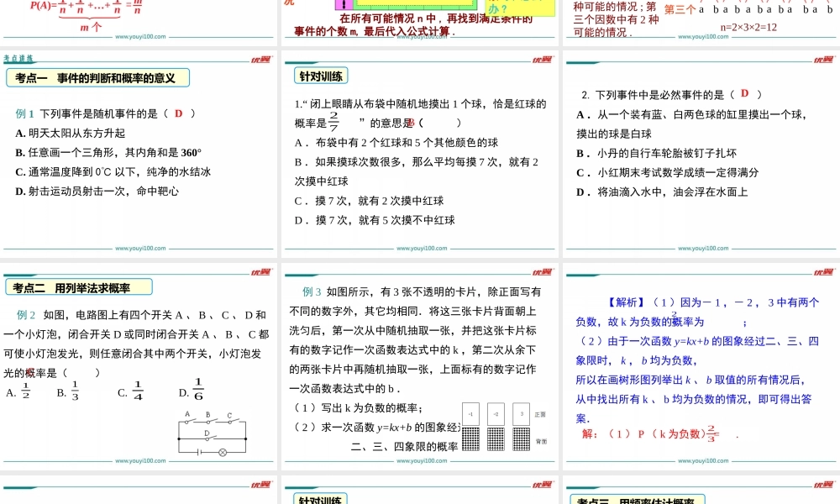The width and height of the screenshot is (840, 504).
Task: Click option C. 通常温度降到0℃以下，纯净的水结冰
Action: click(x=113, y=172)
